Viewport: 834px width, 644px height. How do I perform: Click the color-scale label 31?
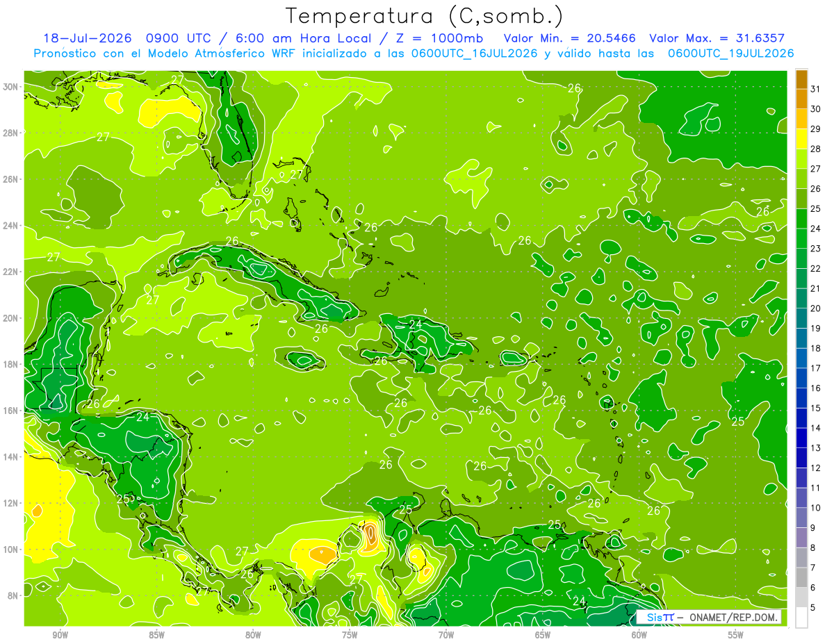coord(815,89)
